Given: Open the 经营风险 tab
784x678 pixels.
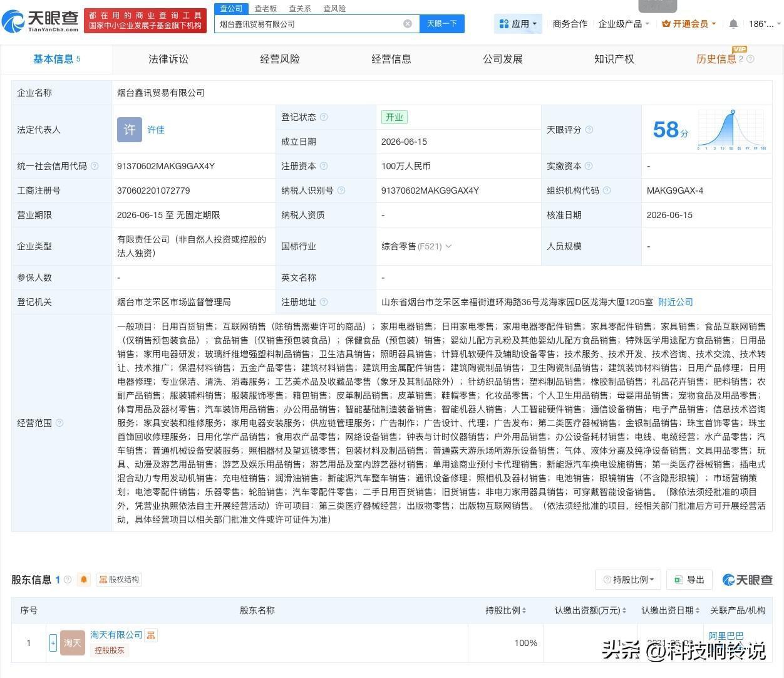Looking at the screenshot, I should click(x=280, y=59).
